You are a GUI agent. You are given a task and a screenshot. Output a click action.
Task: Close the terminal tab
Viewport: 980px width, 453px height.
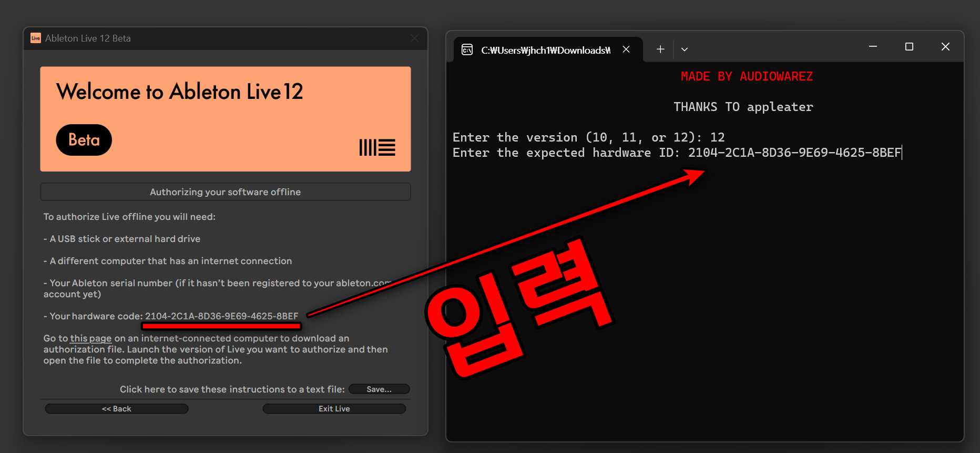[x=626, y=49]
